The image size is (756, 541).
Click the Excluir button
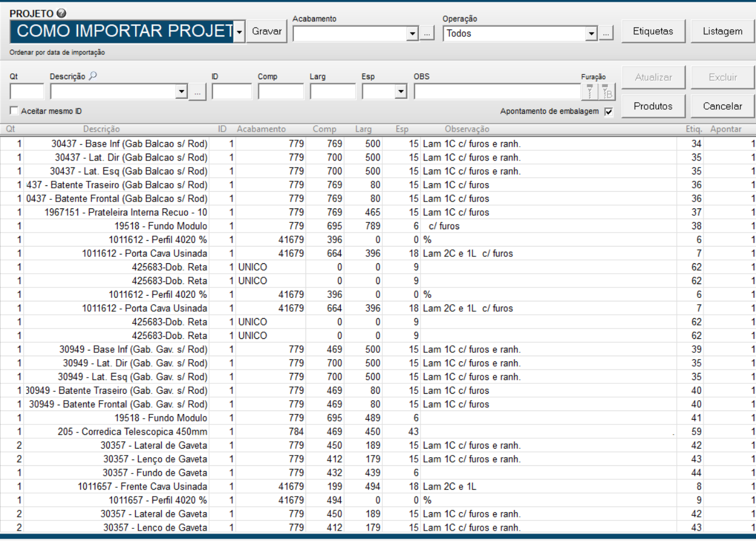tap(723, 77)
